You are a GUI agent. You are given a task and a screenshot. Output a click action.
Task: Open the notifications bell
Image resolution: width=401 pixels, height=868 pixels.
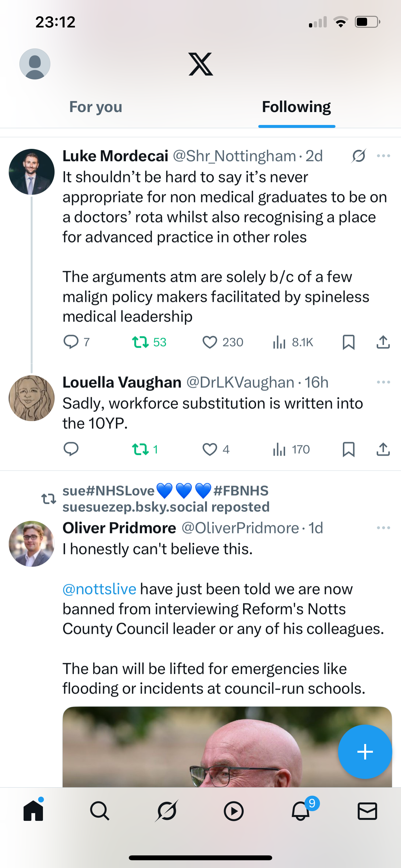(301, 811)
